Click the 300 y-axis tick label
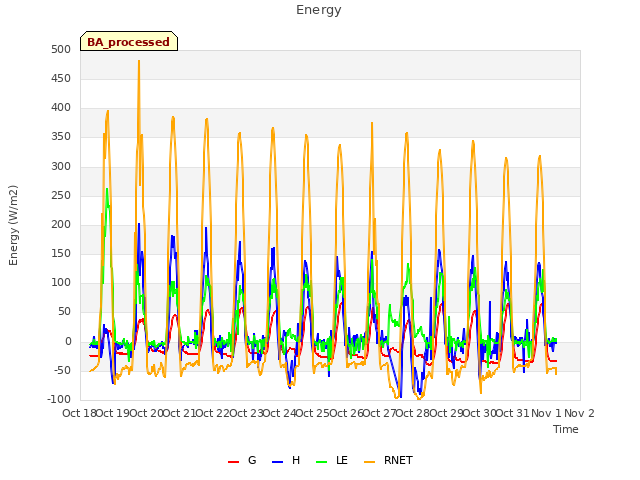The width and height of the screenshot is (640, 480). (x=61, y=167)
